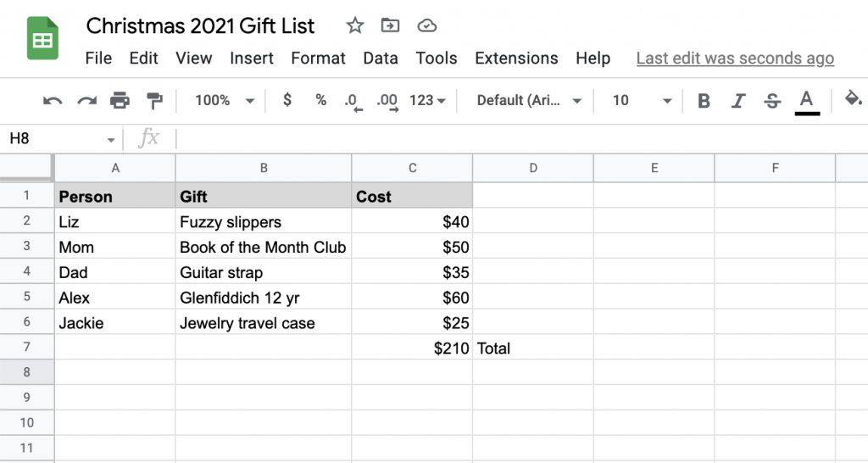Star the Christmas 2021 Gift List document

click(x=355, y=25)
